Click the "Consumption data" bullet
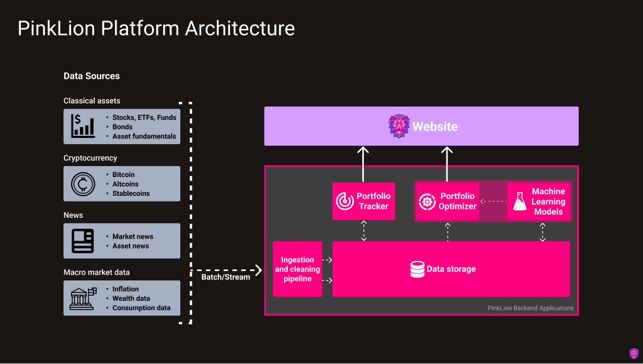Viewport: 643px width, 364px height. [142, 308]
